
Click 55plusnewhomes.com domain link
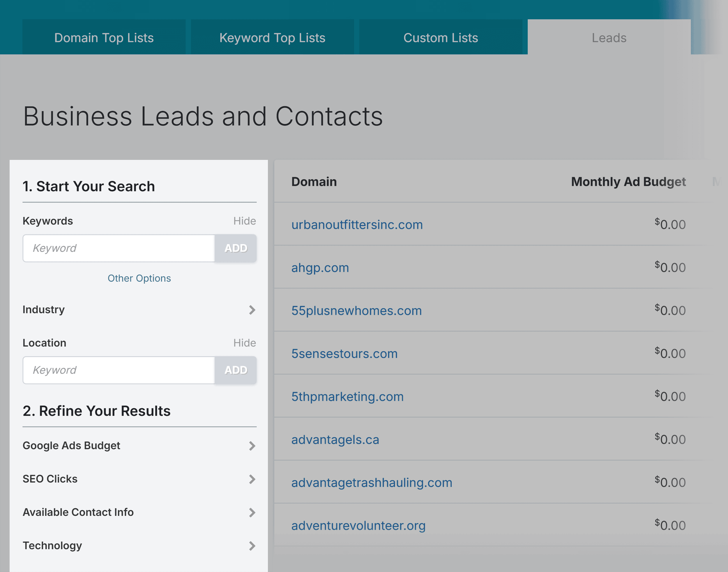click(x=358, y=310)
